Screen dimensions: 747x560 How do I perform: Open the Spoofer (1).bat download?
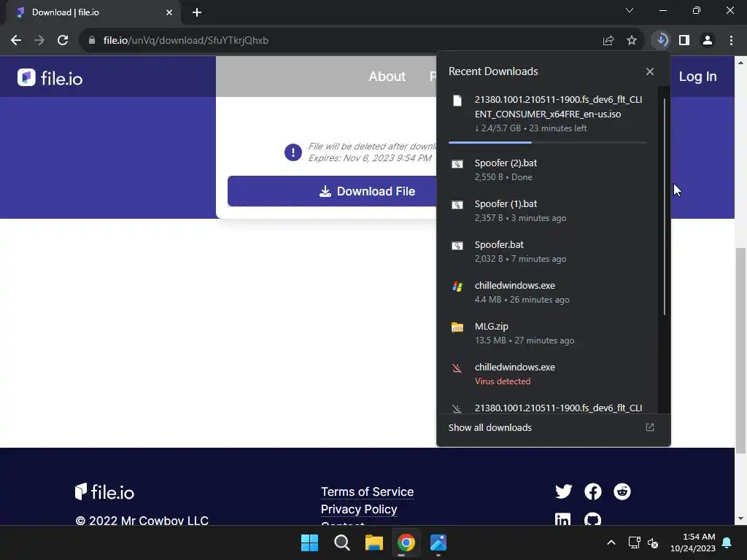pos(547,211)
